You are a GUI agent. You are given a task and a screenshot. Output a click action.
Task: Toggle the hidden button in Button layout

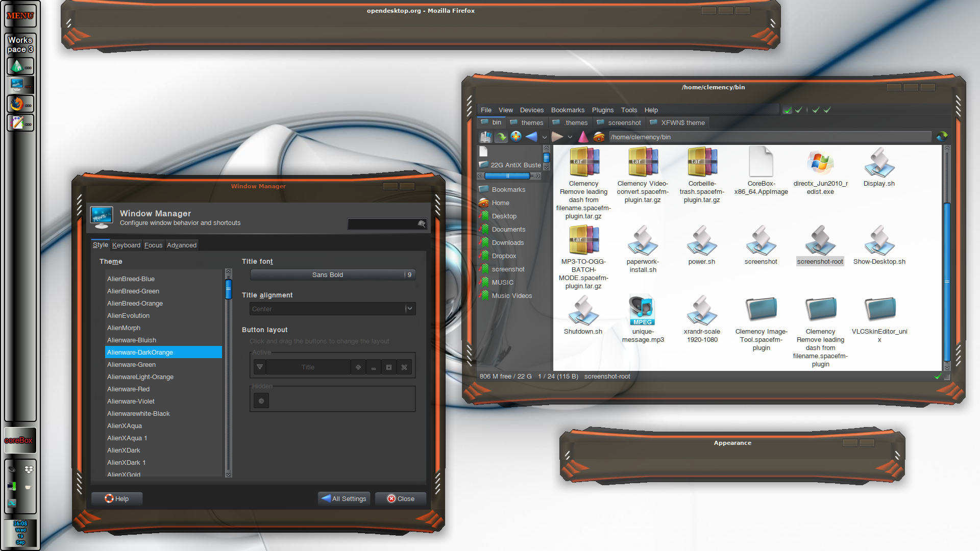click(261, 400)
